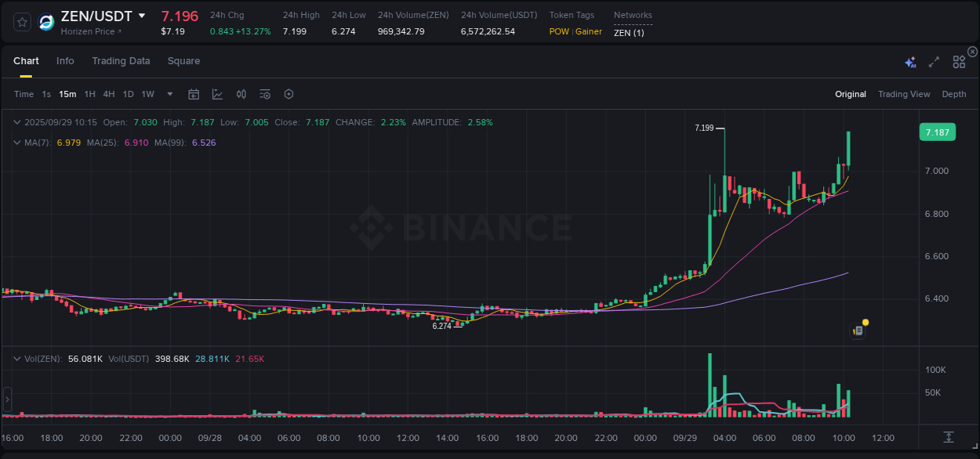The height and width of the screenshot is (459, 980).
Task: Expand the chart to fullscreen
Action: click(x=933, y=61)
